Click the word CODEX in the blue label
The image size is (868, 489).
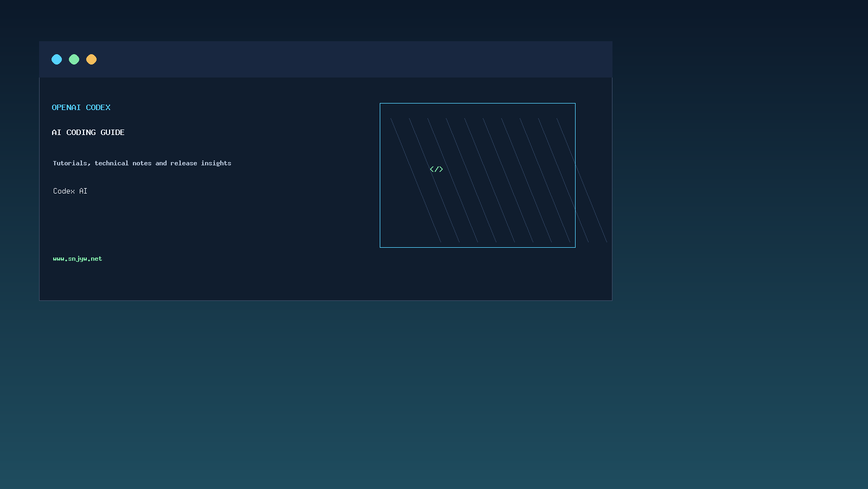(98, 107)
